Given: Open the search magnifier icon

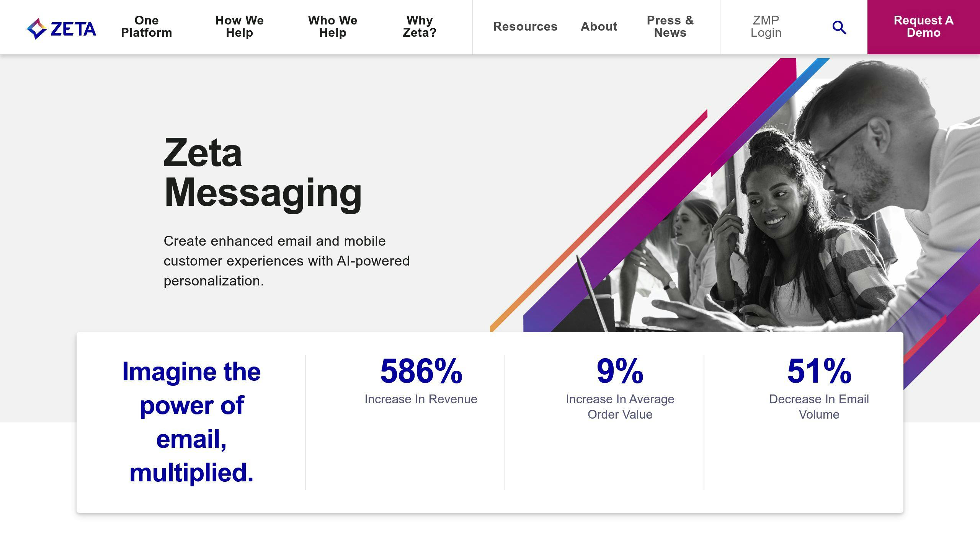Looking at the screenshot, I should 839,27.
